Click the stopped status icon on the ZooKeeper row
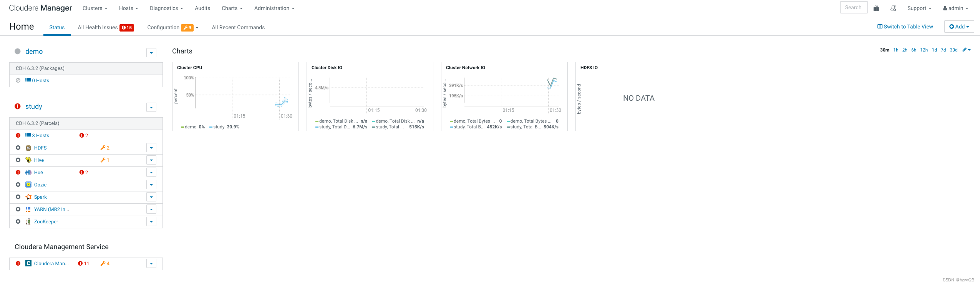980x286 pixels. [18, 222]
